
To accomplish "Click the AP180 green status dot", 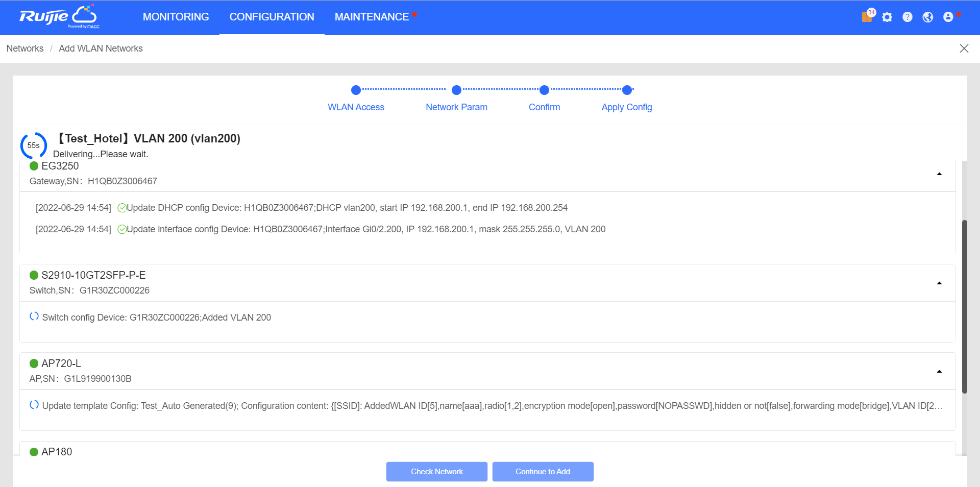I will tap(34, 452).
